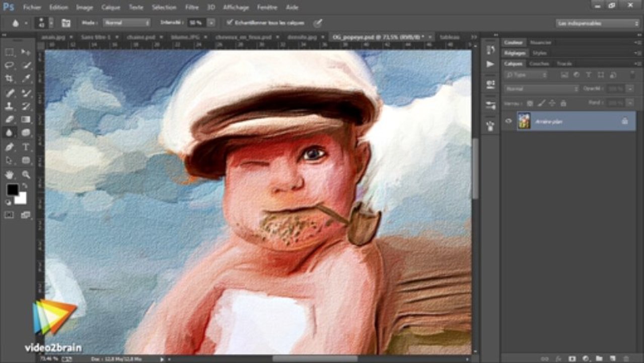Open the workspace dropdown 'Les indispensables'
This screenshot has width=644, height=363.
[598, 23]
